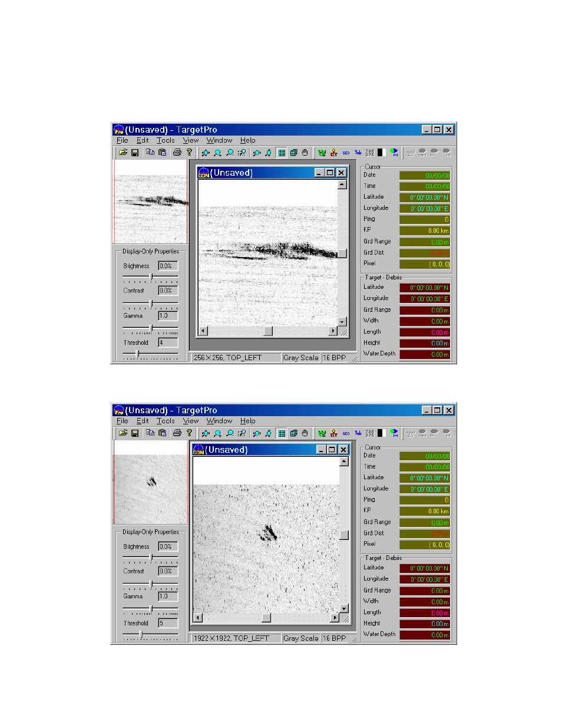Open the Window menu in the lower TargetPro window

[219, 421]
